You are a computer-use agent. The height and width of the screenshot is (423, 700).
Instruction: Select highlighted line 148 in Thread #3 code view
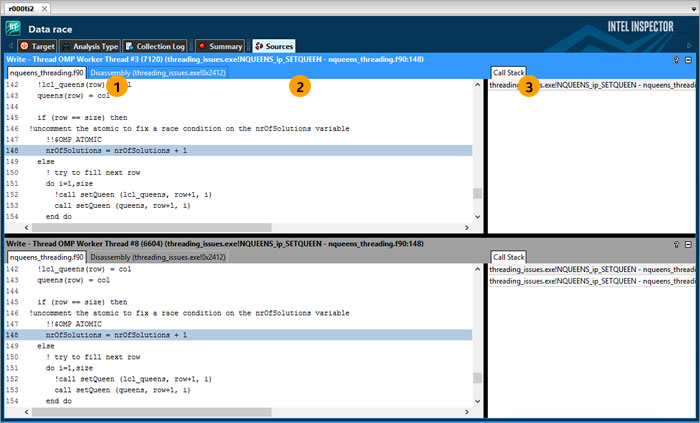238,150
